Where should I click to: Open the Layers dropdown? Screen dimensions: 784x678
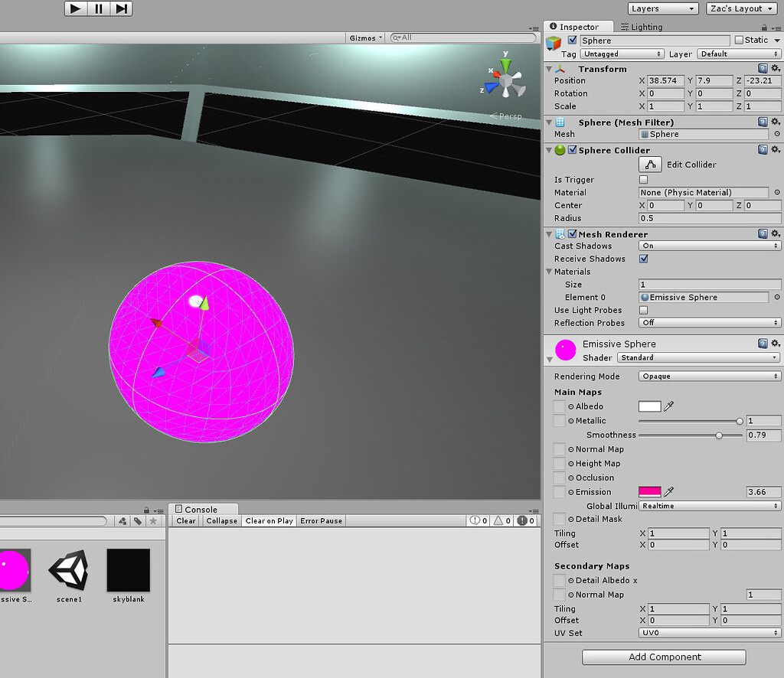click(663, 8)
